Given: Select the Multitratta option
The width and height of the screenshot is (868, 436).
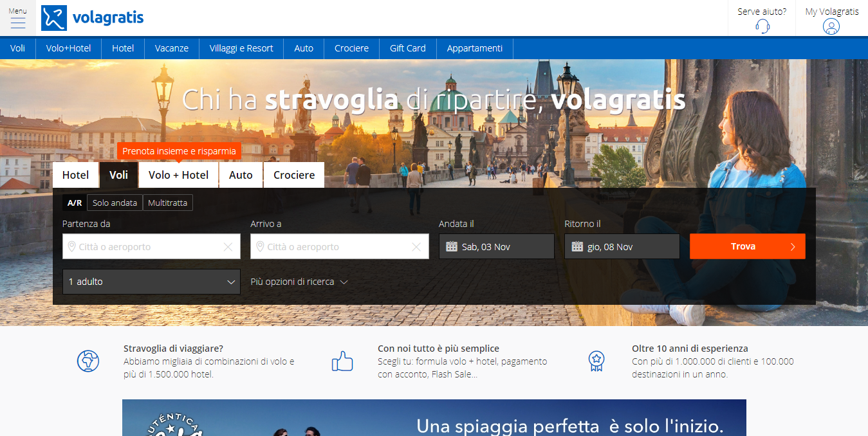Looking at the screenshot, I should [167, 203].
